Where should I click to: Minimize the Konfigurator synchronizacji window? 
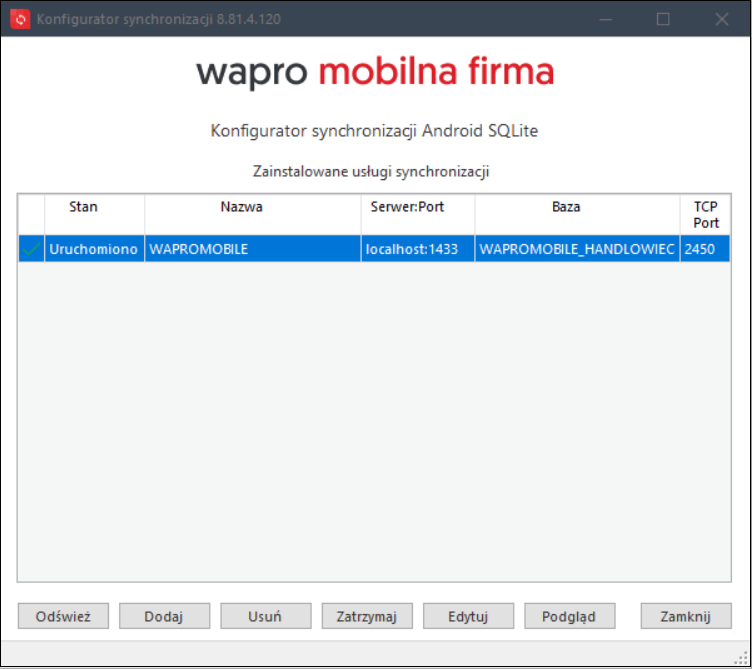click(x=606, y=19)
